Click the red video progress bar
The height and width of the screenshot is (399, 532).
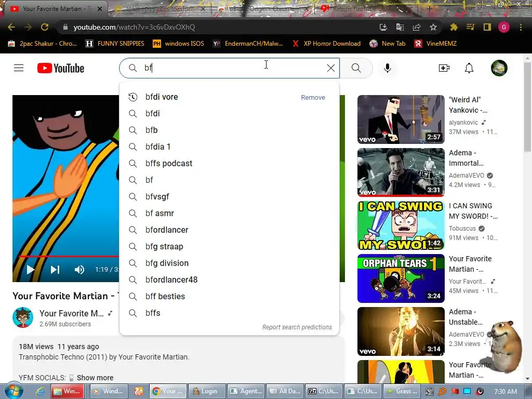tap(69, 257)
